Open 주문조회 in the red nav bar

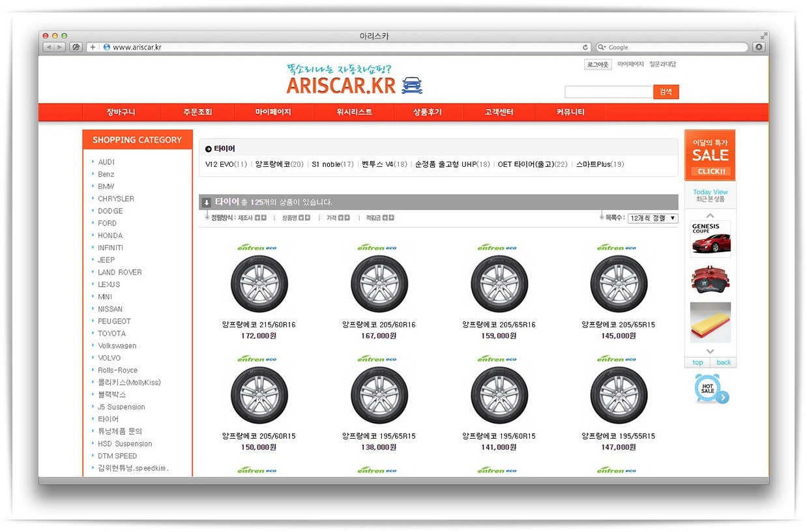coord(198,112)
